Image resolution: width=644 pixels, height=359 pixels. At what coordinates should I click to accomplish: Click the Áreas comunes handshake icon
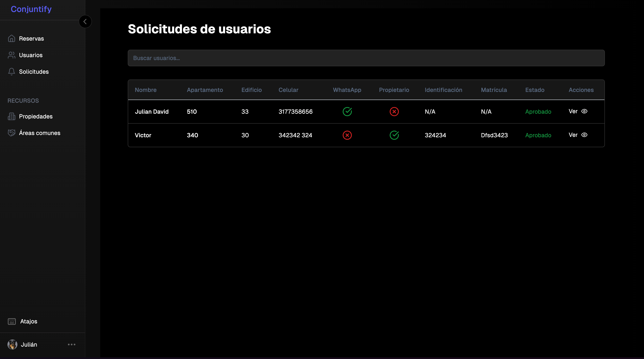[x=12, y=133]
